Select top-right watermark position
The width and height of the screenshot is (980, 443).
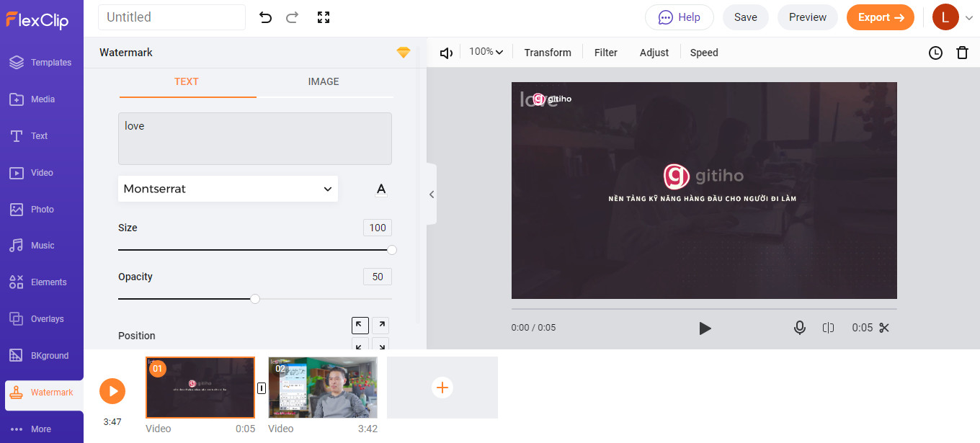pyautogui.click(x=380, y=325)
